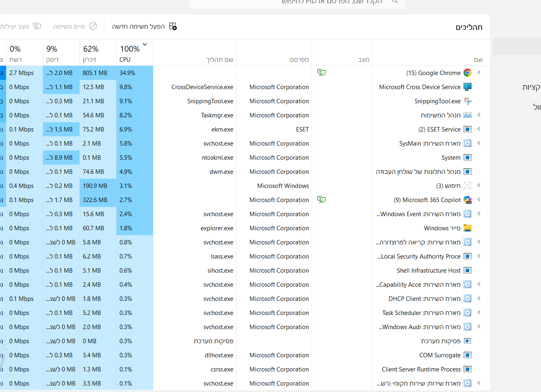Expand the Capability Access service host group

click(479, 284)
